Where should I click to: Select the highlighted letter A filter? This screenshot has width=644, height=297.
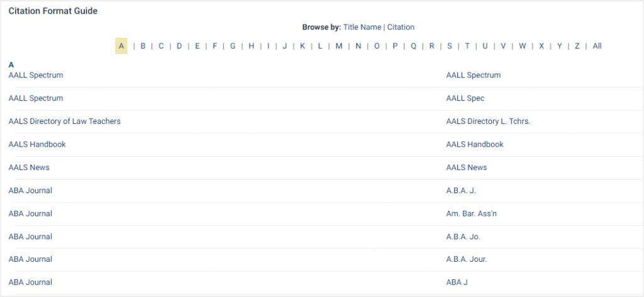point(121,46)
